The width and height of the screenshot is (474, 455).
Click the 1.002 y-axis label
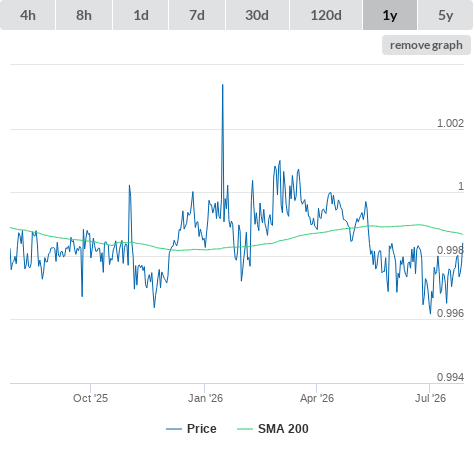click(450, 123)
